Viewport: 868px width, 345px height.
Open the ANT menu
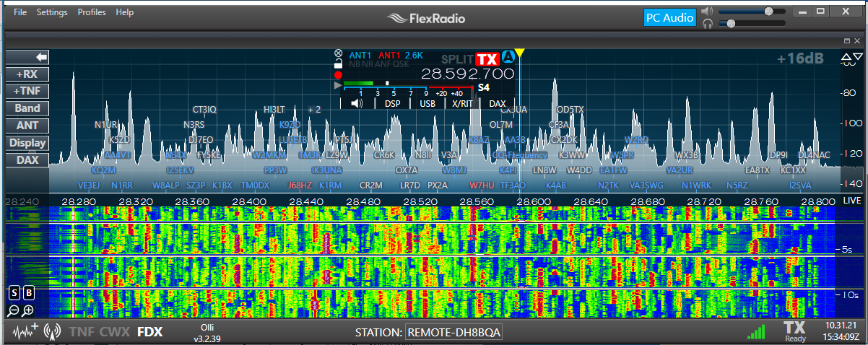click(x=27, y=126)
